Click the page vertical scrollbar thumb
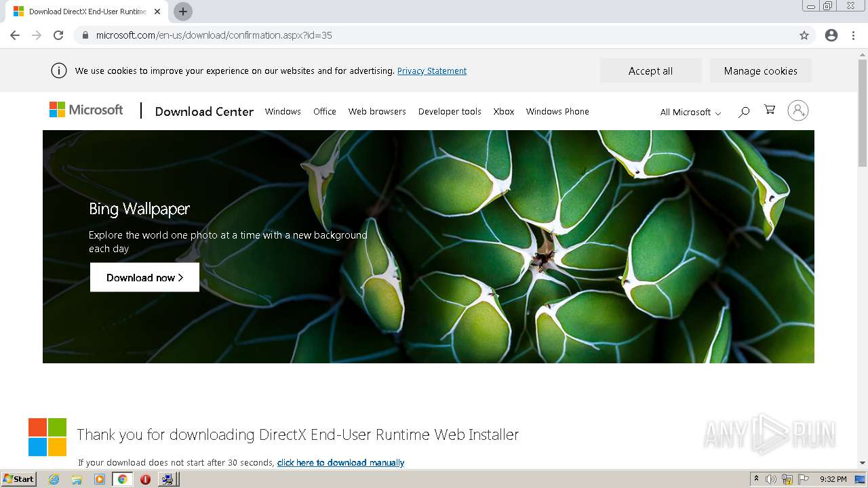The width and height of the screenshot is (868, 488). coord(863,113)
